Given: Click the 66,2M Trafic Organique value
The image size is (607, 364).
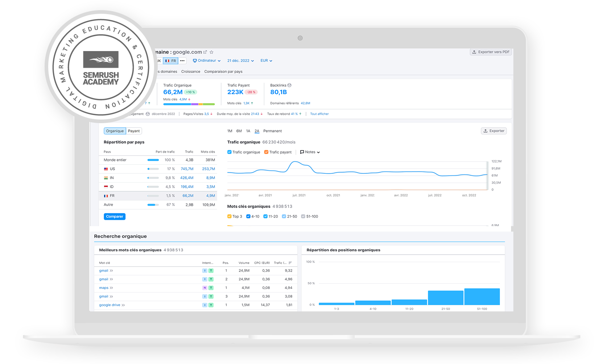Looking at the screenshot, I should click(173, 92).
